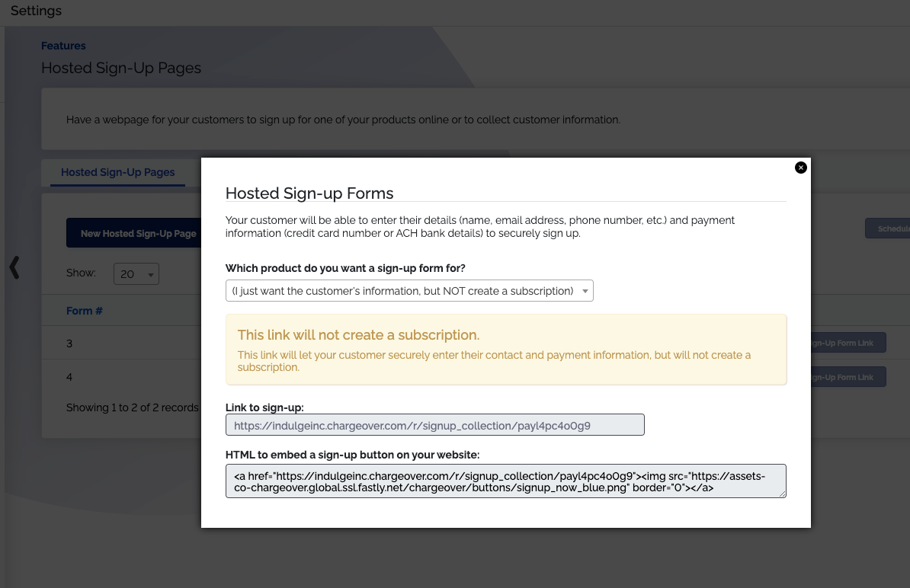Click the resize handle of HTML textarea
The height and width of the screenshot is (588, 910).
tap(782, 494)
